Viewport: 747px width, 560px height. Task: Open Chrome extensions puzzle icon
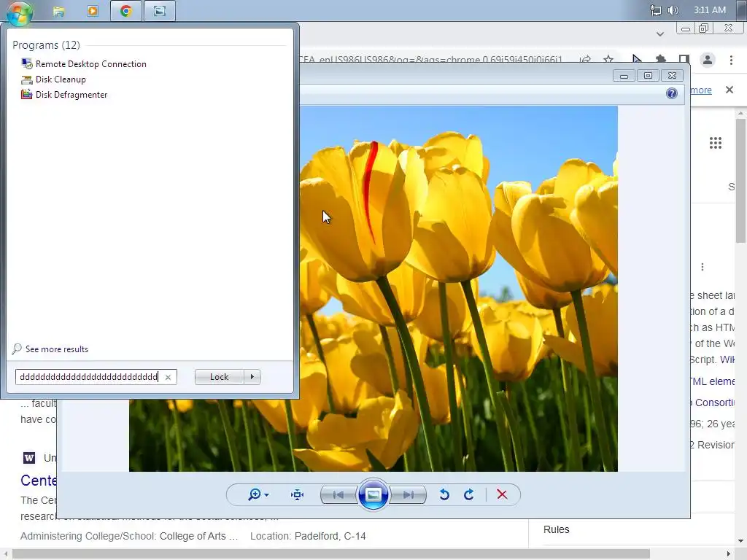click(661, 60)
